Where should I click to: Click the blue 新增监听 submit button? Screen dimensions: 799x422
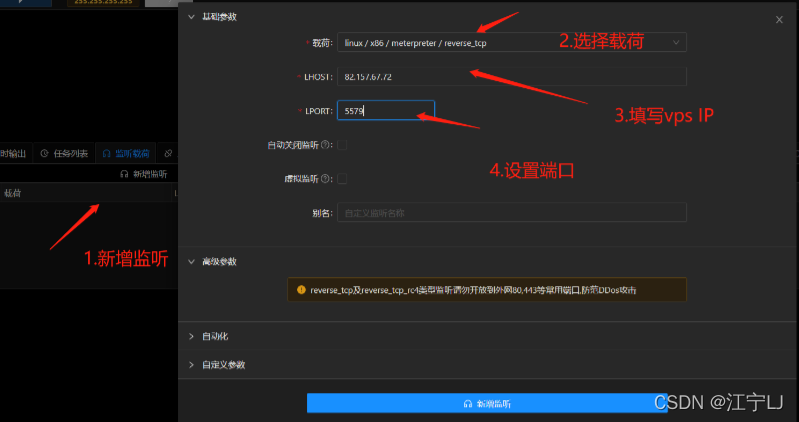click(x=487, y=404)
